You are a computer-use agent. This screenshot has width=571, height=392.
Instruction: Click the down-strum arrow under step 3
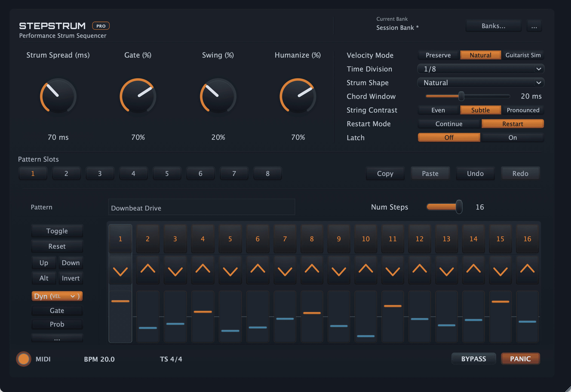tap(175, 270)
